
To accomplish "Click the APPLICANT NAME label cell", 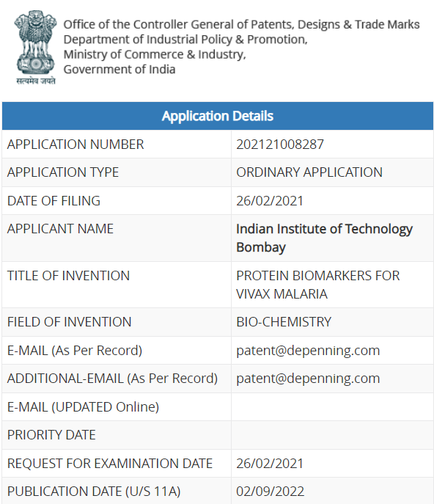I will (117, 238).
